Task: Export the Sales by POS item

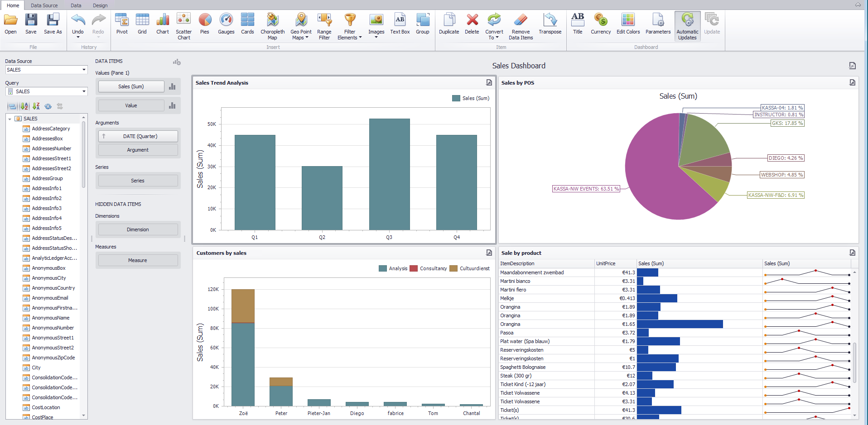Action: 852,82
